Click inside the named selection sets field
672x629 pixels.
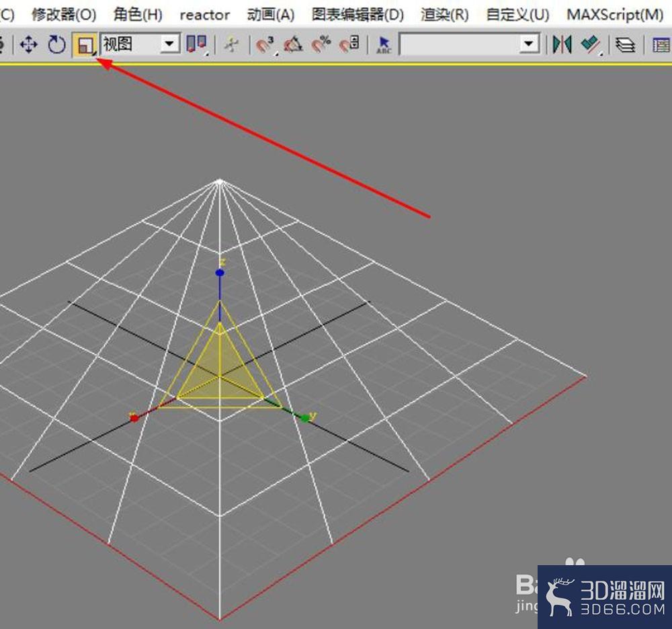[x=458, y=44]
